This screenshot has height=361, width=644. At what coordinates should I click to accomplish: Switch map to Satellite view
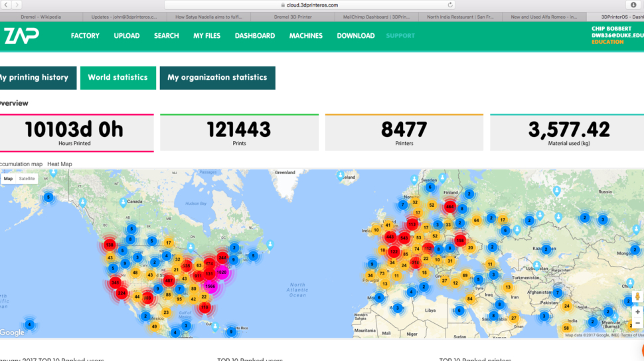coord(27,179)
